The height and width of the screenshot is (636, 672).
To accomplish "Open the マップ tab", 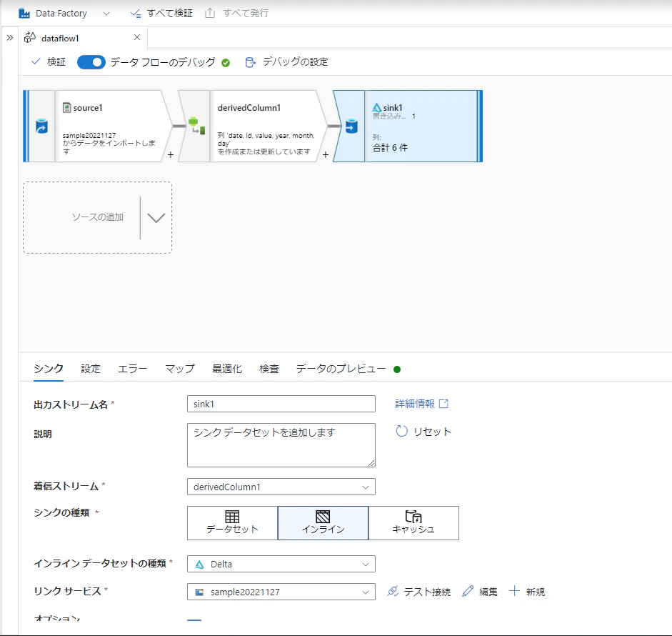I will [x=180, y=369].
